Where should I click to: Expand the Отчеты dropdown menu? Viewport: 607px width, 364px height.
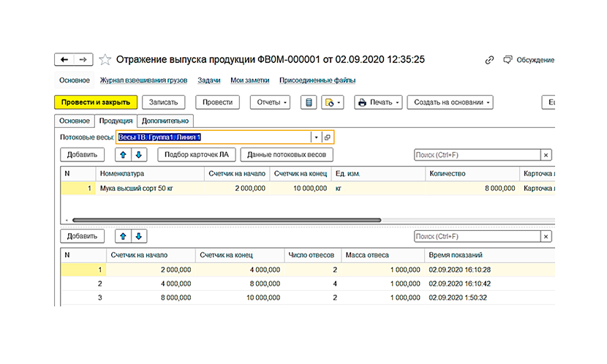pyautogui.click(x=271, y=103)
